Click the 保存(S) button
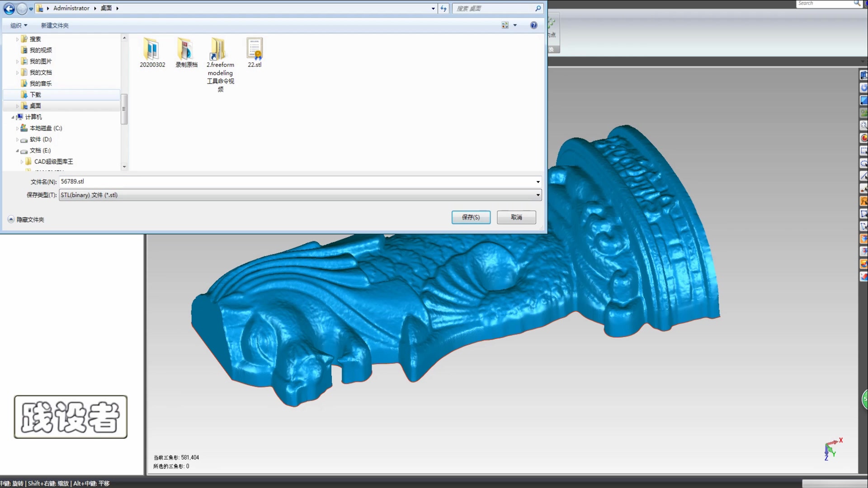The height and width of the screenshot is (488, 868). pyautogui.click(x=471, y=217)
